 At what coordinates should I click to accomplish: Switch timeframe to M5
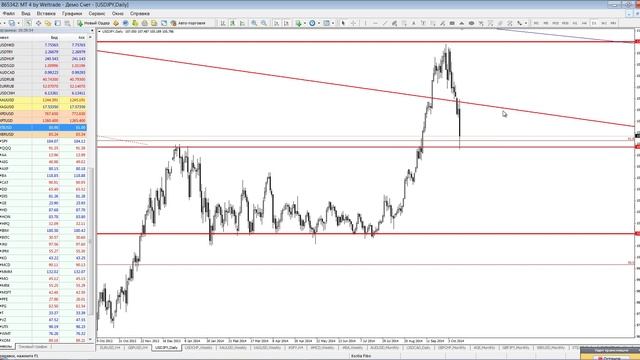(546, 23)
